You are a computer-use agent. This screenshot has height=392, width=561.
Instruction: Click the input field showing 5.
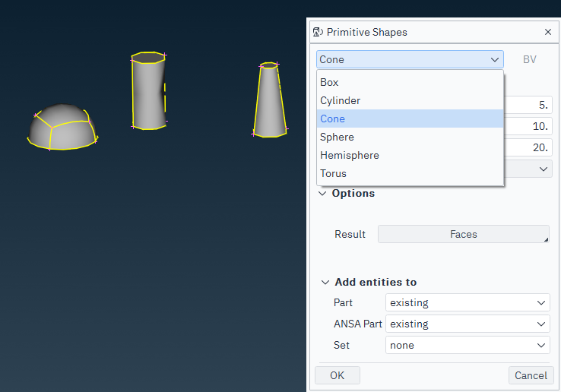click(x=528, y=105)
